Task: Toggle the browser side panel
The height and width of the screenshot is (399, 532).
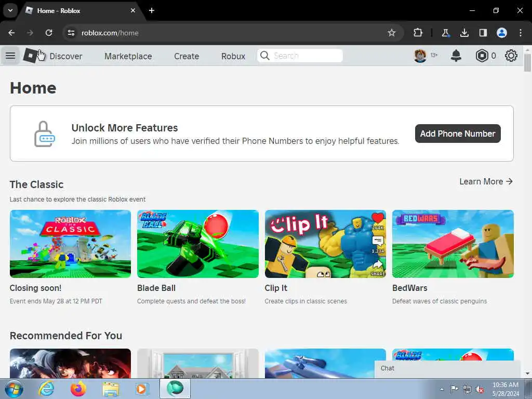Action: click(x=483, y=33)
